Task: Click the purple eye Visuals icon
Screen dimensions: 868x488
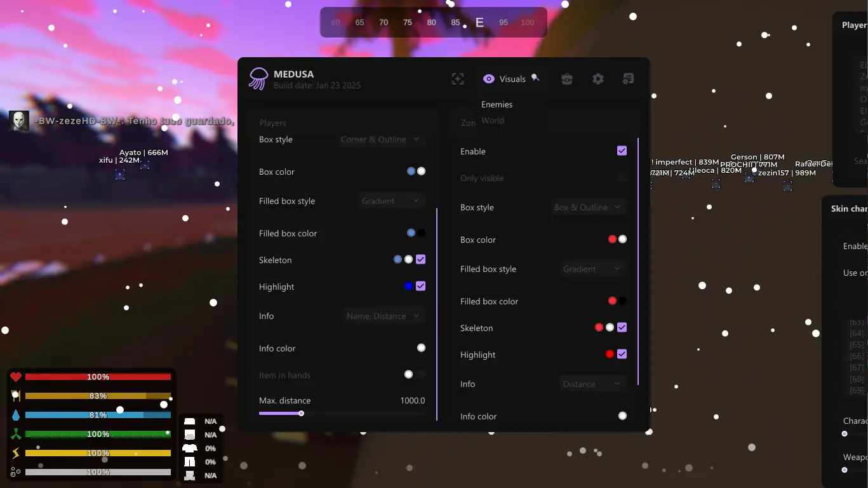Action: coord(488,79)
